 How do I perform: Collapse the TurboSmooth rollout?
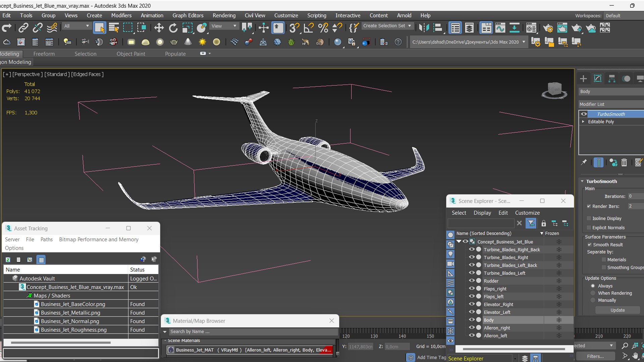click(x=582, y=181)
